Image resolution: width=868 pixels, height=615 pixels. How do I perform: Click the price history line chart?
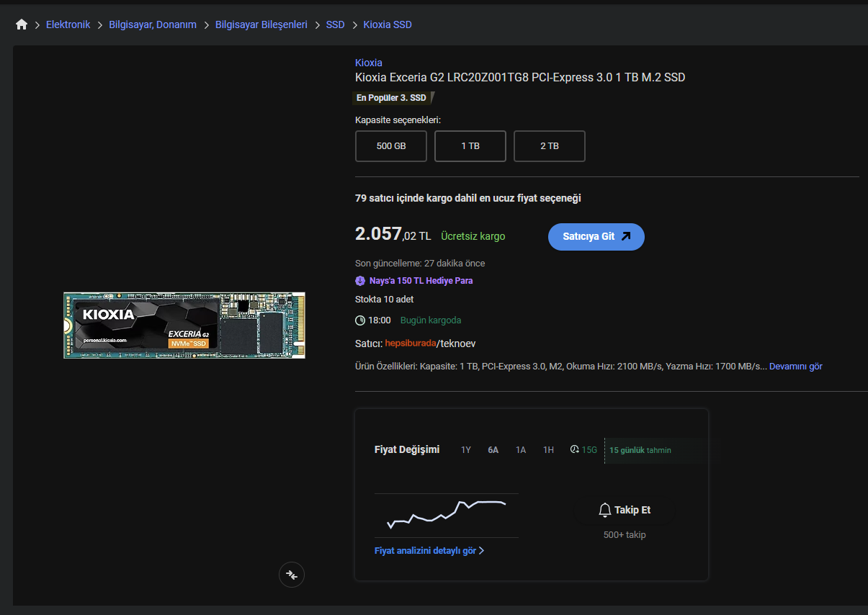[x=447, y=515]
